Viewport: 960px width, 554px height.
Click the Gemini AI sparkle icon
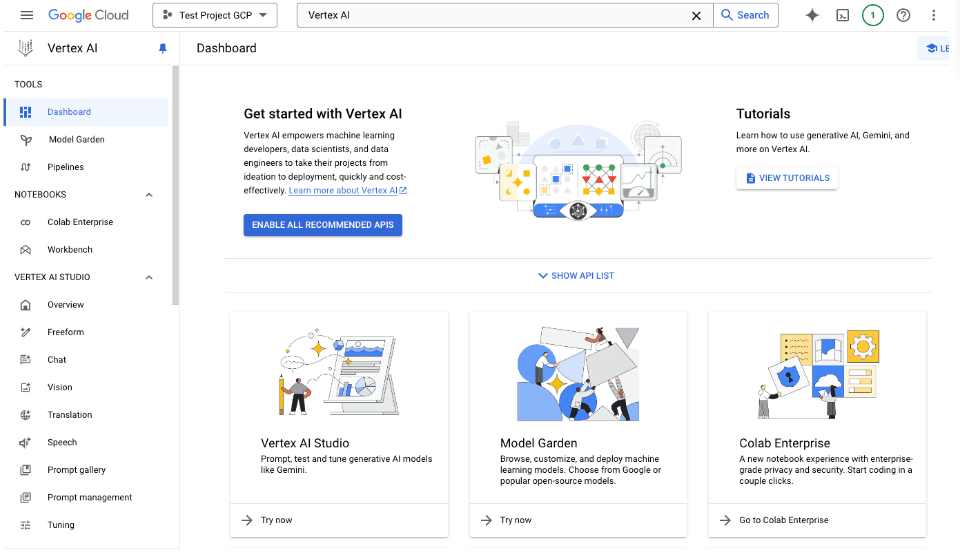pos(812,15)
